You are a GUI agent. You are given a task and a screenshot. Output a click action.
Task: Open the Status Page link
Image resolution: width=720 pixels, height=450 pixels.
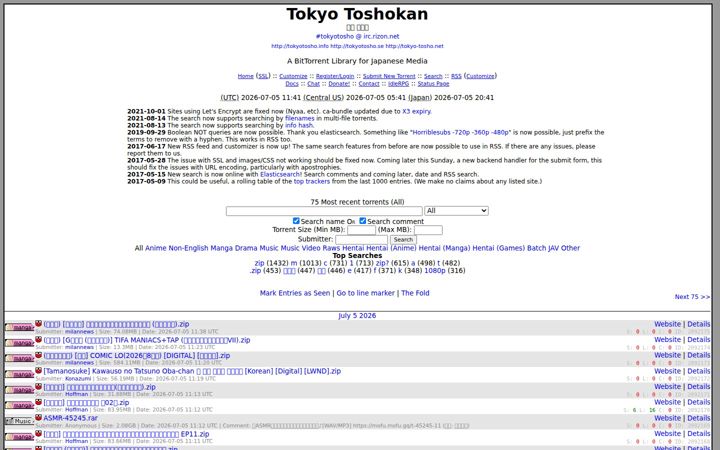click(433, 84)
